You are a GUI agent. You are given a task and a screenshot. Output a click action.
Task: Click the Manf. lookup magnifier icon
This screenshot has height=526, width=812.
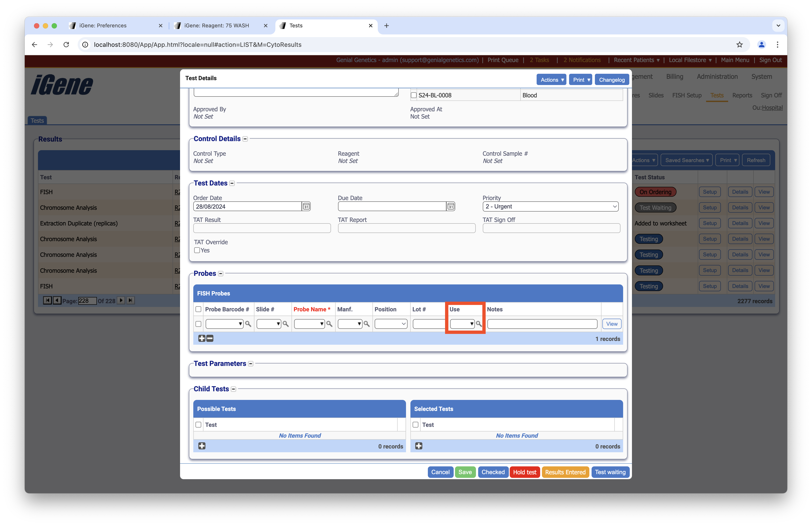[x=367, y=324]
